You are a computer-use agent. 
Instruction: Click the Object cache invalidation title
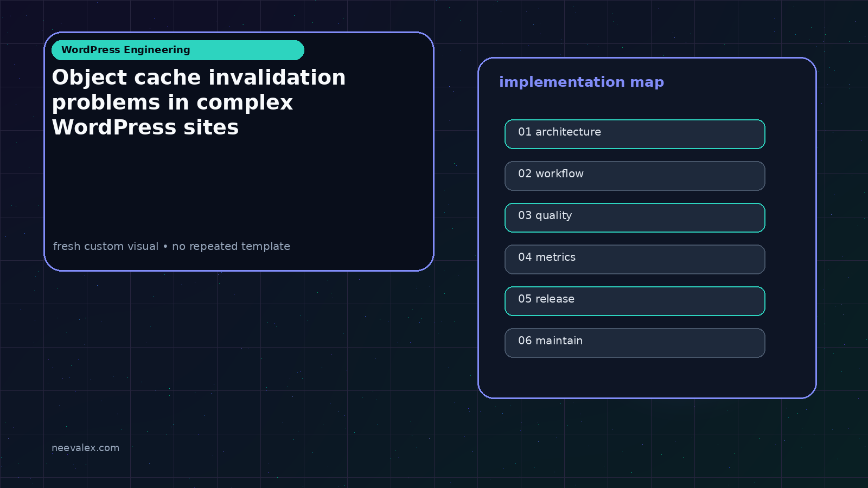(199, 102)
